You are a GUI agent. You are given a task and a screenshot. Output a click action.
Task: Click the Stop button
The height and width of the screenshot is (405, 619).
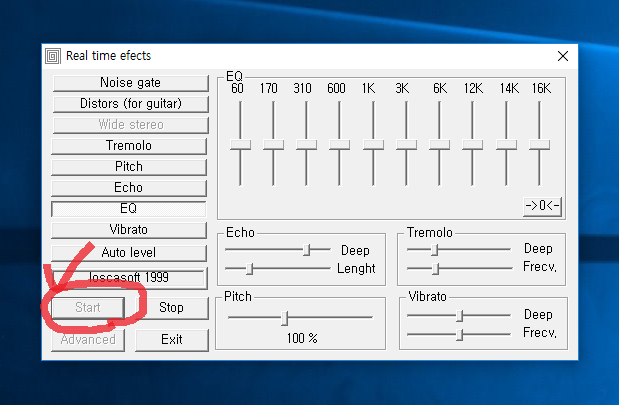(x=172, y=308)
